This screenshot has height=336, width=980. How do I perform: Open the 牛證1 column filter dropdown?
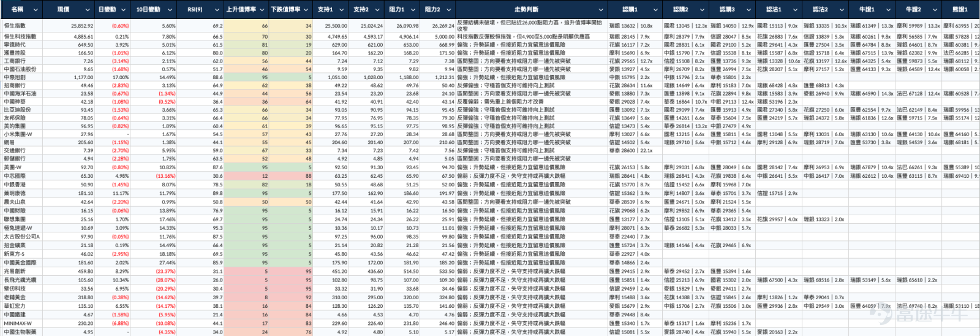tap(889, 10)
